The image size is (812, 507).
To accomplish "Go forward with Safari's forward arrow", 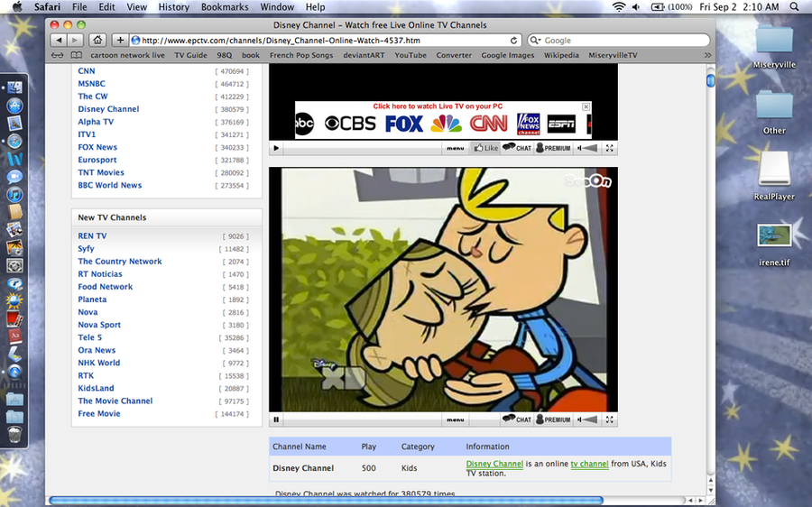I will click(75, 41).
